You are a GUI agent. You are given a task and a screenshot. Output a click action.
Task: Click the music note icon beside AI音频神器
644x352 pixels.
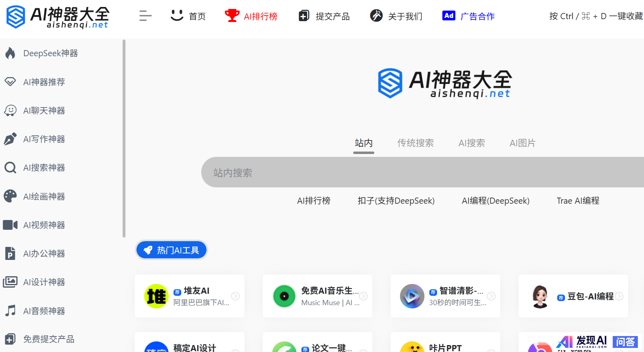pos(10,311)
